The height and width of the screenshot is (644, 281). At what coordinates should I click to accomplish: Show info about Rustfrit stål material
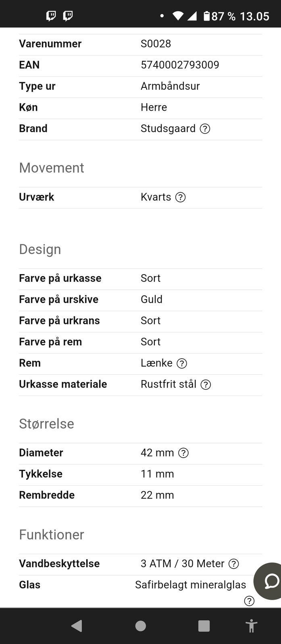click(206, 385)
